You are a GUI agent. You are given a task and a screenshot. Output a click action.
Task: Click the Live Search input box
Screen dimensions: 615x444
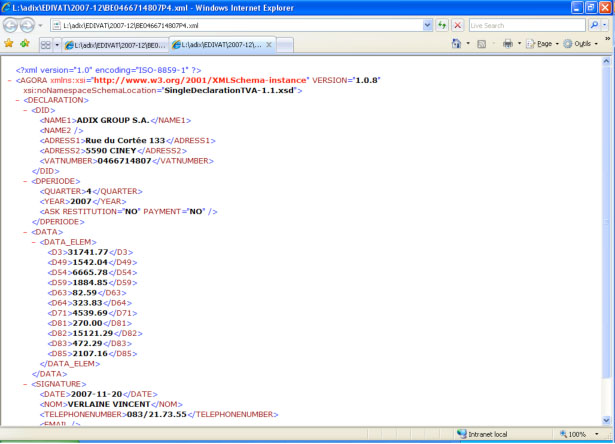click(x=527, y=25)
